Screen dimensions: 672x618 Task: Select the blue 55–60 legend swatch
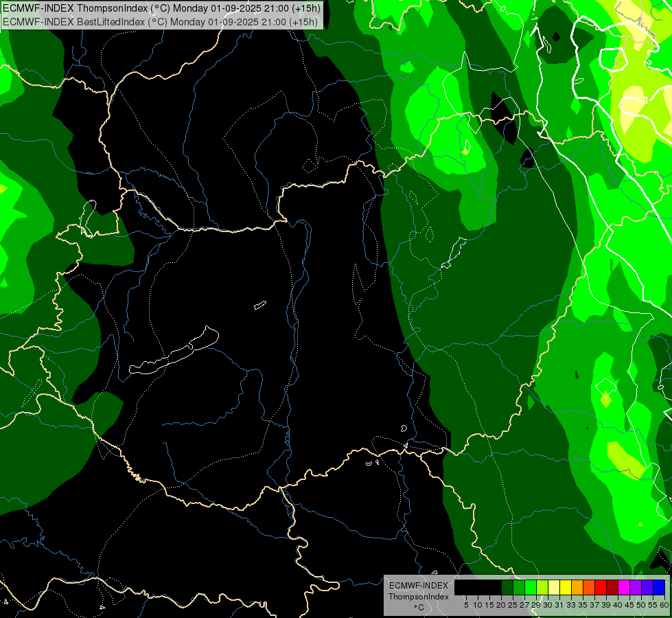point(659,587)
